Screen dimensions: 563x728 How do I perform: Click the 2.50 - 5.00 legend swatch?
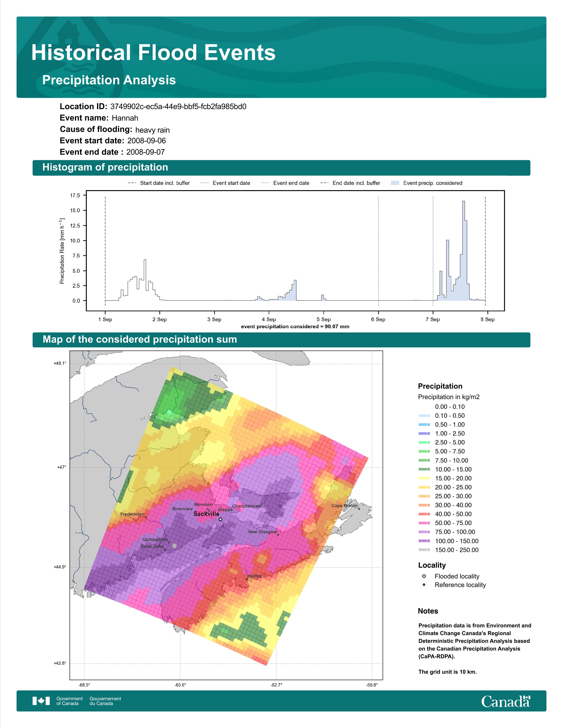point(424,442)
